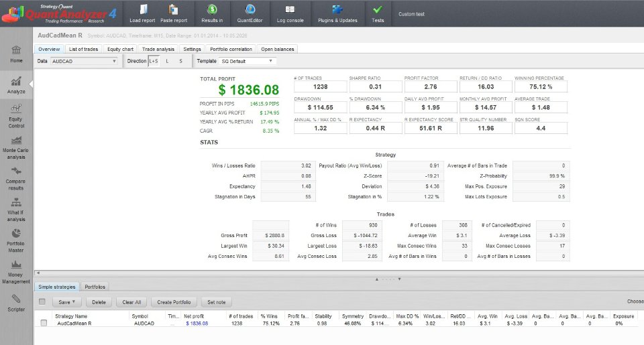
Task: Sort by # of trades column header
Action: [x=241, y=316]
